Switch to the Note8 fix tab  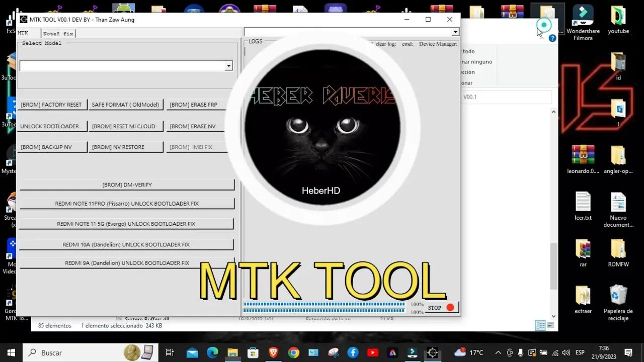click(58, 33)
